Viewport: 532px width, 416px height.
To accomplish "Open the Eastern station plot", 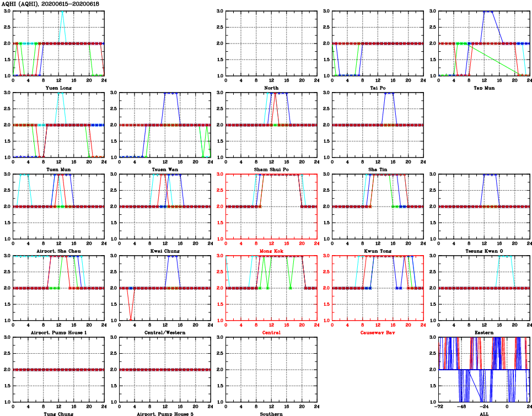I will 483,288.
